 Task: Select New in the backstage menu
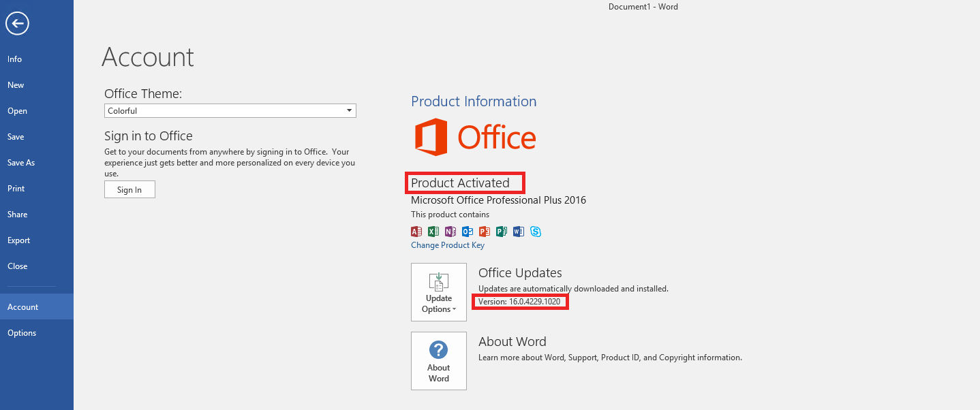point(37,85)
